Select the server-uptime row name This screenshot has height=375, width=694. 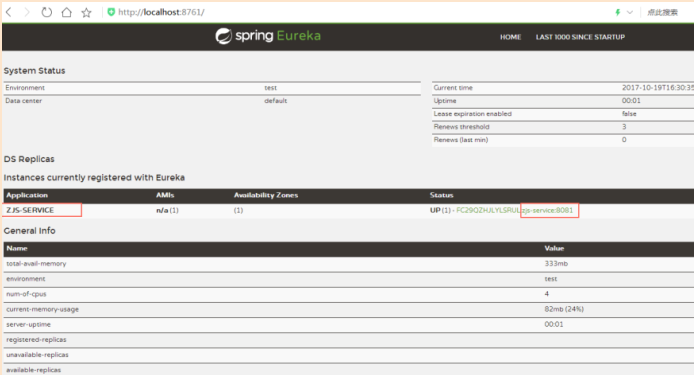tap(28, 325)
